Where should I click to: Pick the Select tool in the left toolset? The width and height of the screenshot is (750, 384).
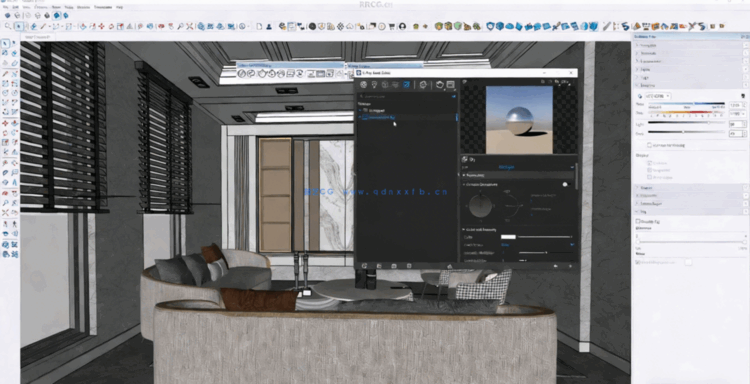5,44
